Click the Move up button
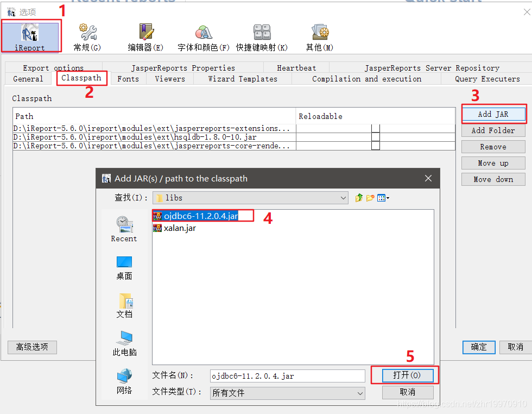The image size is (532, 414). [x=493, y=163]
